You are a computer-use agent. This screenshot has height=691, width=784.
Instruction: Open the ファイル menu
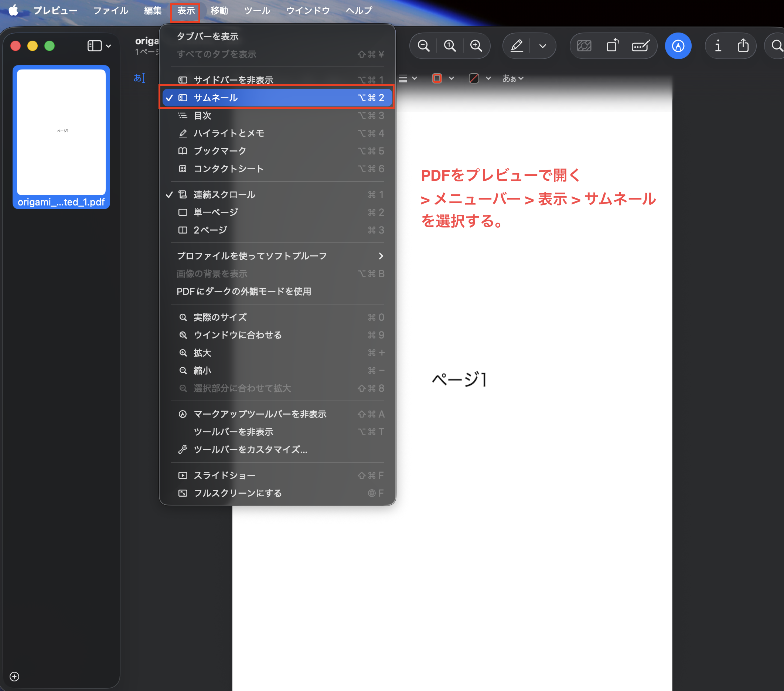click(111, 10)
